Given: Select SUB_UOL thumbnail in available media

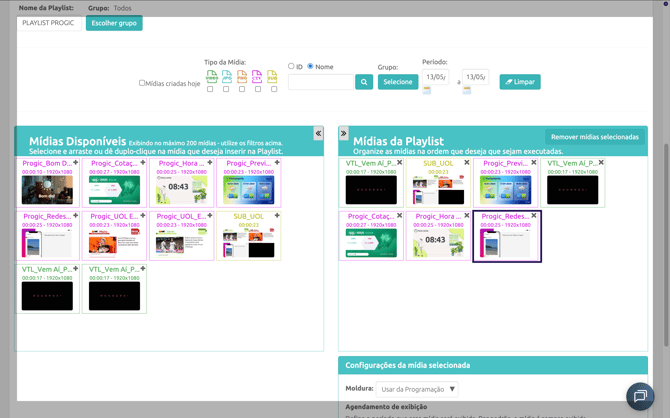Looking at the screenshot, I should click(249, 243).
